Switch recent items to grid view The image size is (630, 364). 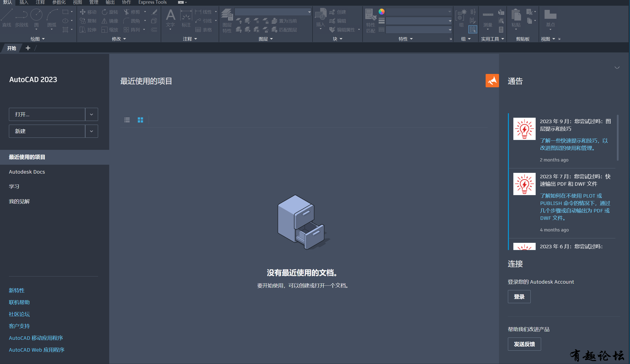pos(140,120)
